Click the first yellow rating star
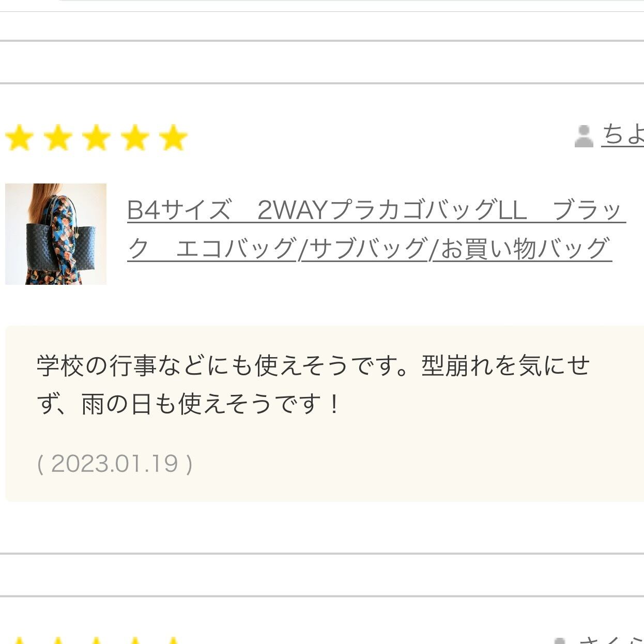This screenshot has width=644, height=644. (x=20, y=137)
